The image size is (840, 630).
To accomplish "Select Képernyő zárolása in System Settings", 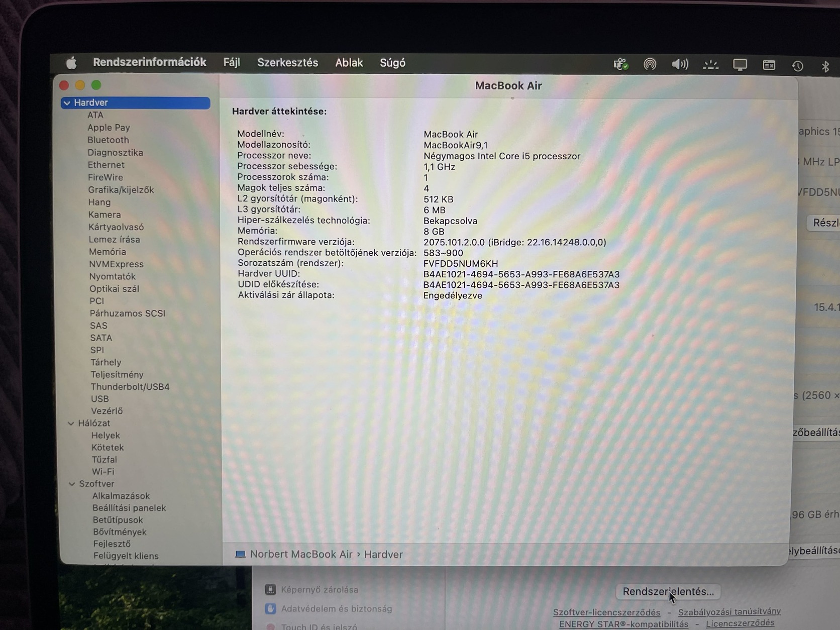I will (x=320, y=589).
